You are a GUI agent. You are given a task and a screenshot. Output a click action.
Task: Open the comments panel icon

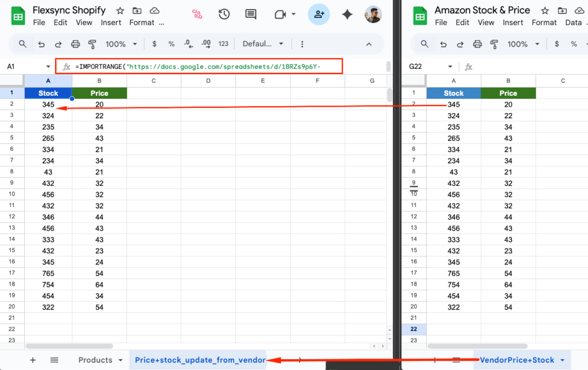[250, 14]
